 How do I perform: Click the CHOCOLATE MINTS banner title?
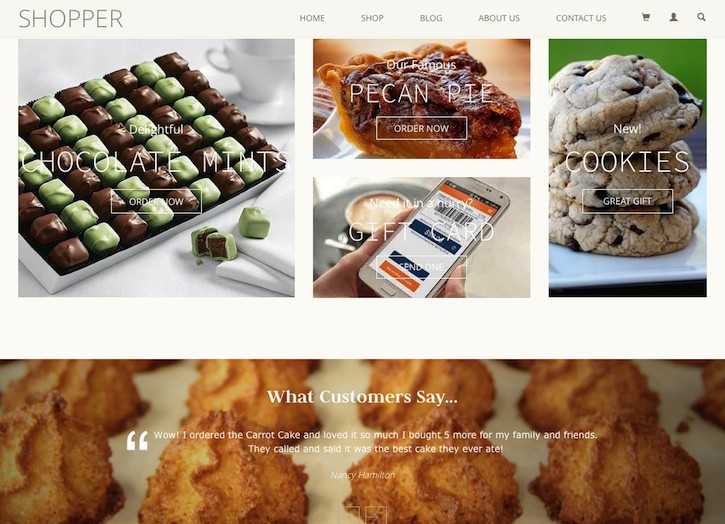pyautogui.click(x=156, y=162)
